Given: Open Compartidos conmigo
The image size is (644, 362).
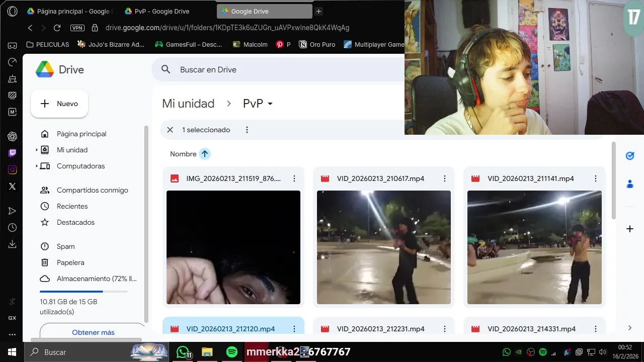Looking at the screenshot, I should tap(93, 190).
